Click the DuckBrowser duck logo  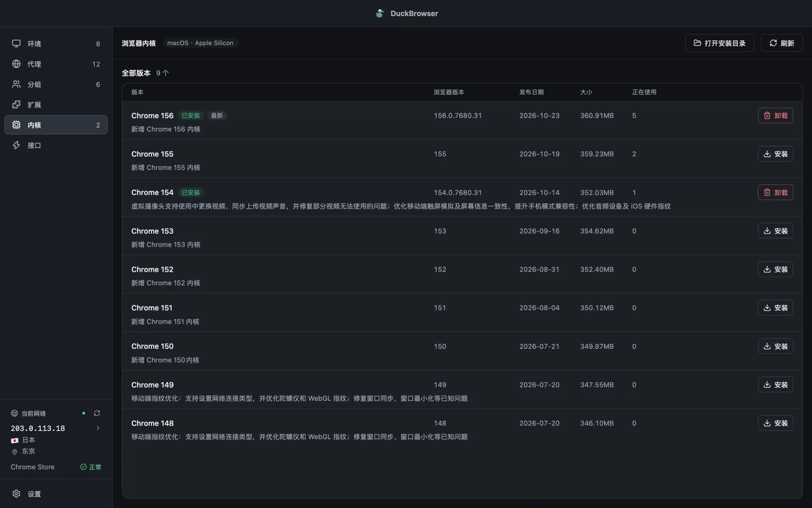click(380, 14)
